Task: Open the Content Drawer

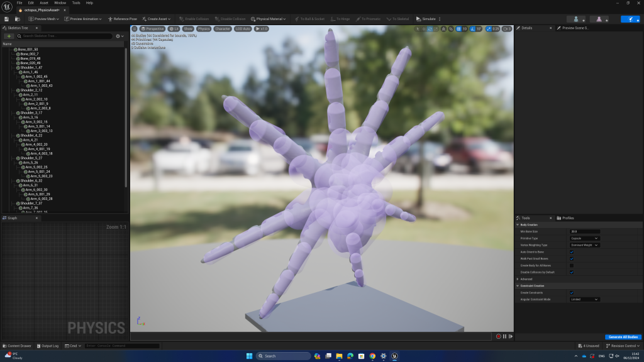Action: tap(17, 346)
